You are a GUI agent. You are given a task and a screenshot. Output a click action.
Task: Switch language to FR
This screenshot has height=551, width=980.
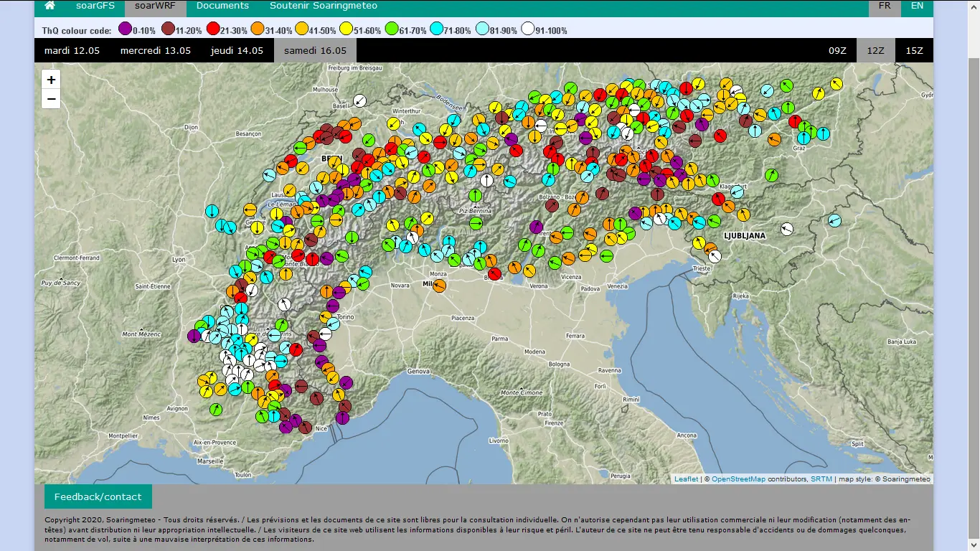pos(885,6)
